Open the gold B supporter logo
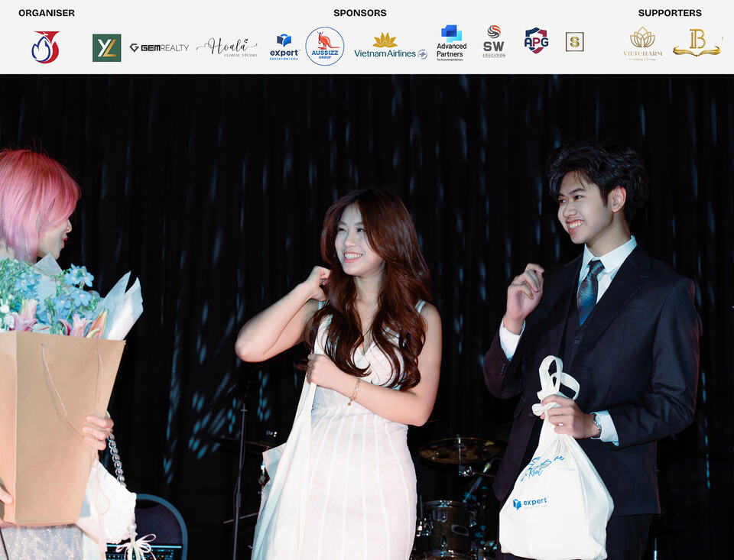The height and width of the screenshot is (560, 734). tap(697, 43)
